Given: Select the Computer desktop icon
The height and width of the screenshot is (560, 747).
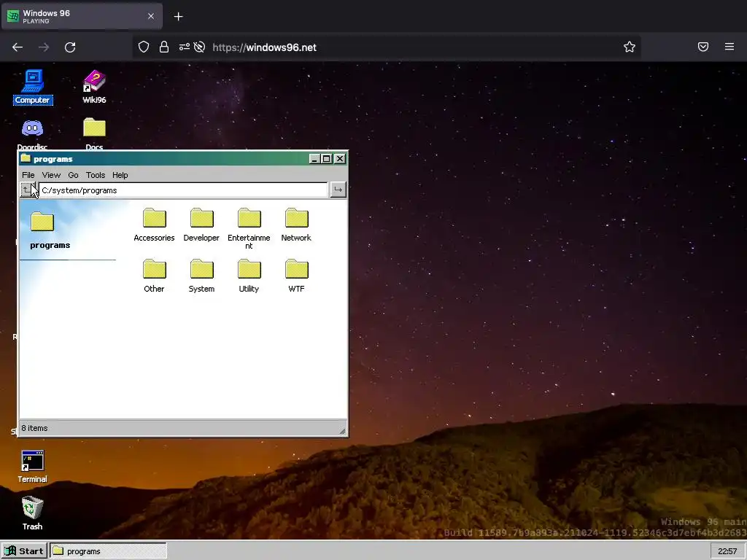Looking at the screenshot, I should 32,87.
